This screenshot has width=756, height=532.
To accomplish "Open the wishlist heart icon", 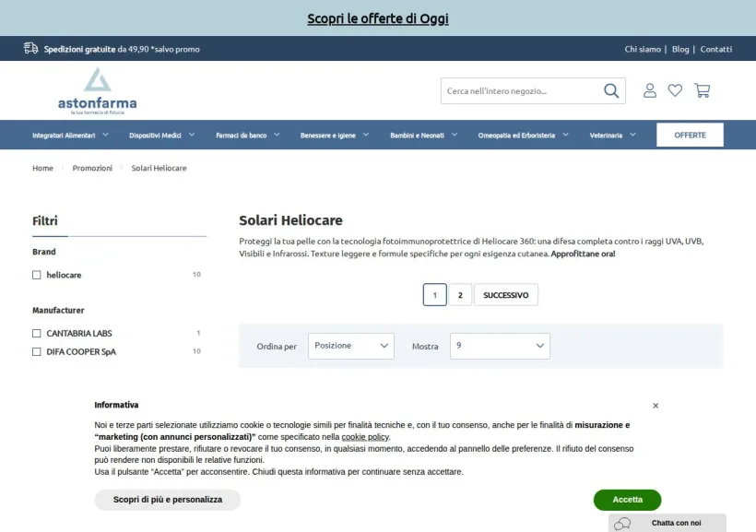I will [x=675, y=90].
